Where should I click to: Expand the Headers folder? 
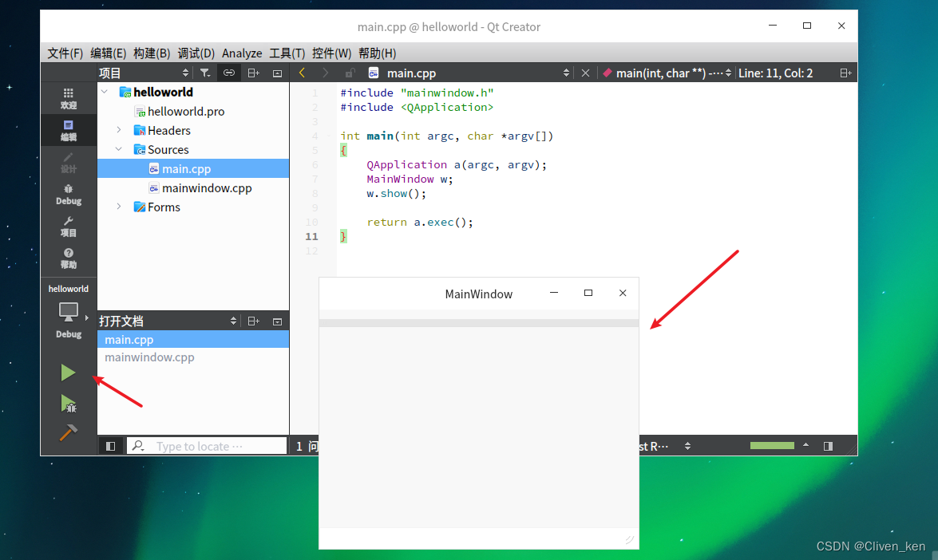(119, 130)
